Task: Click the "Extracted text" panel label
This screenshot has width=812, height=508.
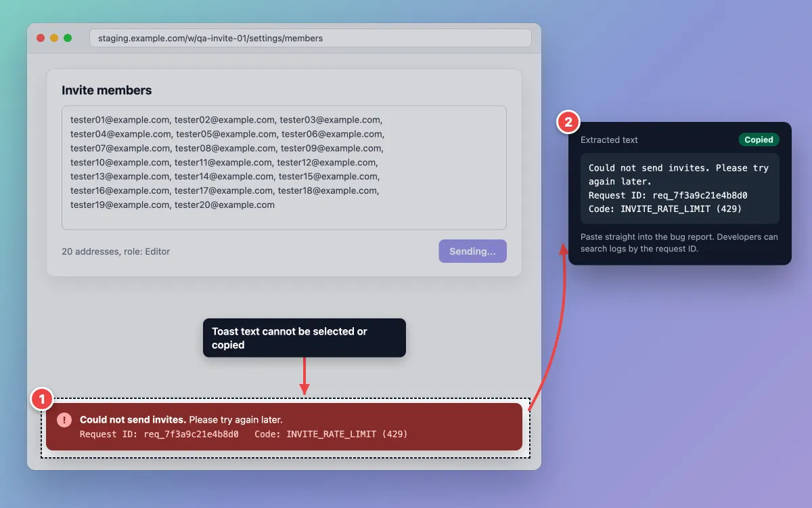Action: click(609, 140)
